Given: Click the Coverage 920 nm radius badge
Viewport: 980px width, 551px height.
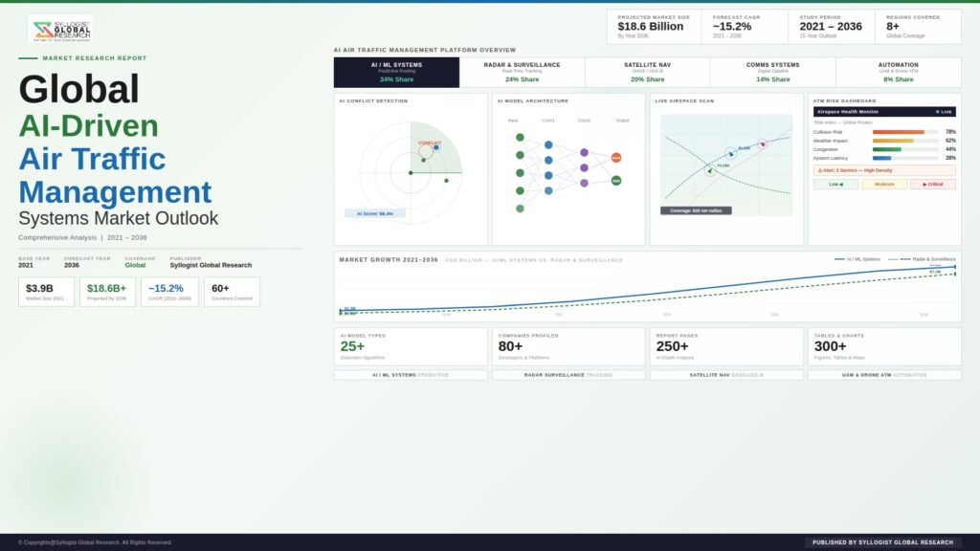Looking at the screenshot, I should 696,210.
